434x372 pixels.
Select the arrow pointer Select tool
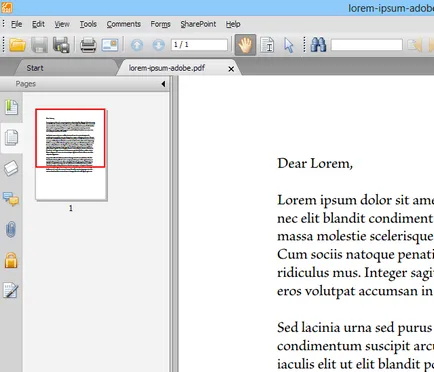point(289,45)
